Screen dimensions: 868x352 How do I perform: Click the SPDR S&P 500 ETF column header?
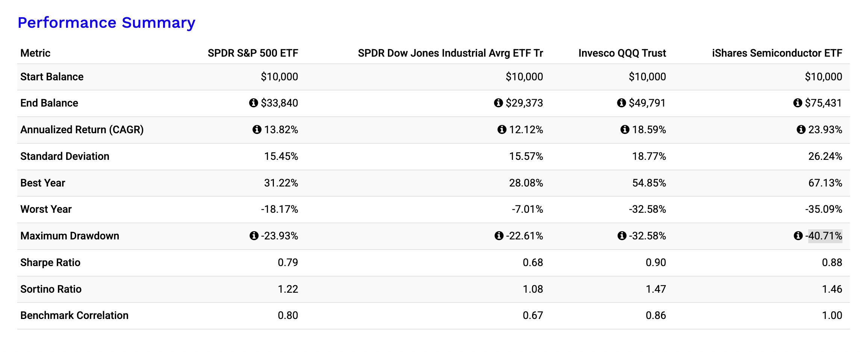coord(253,53)
